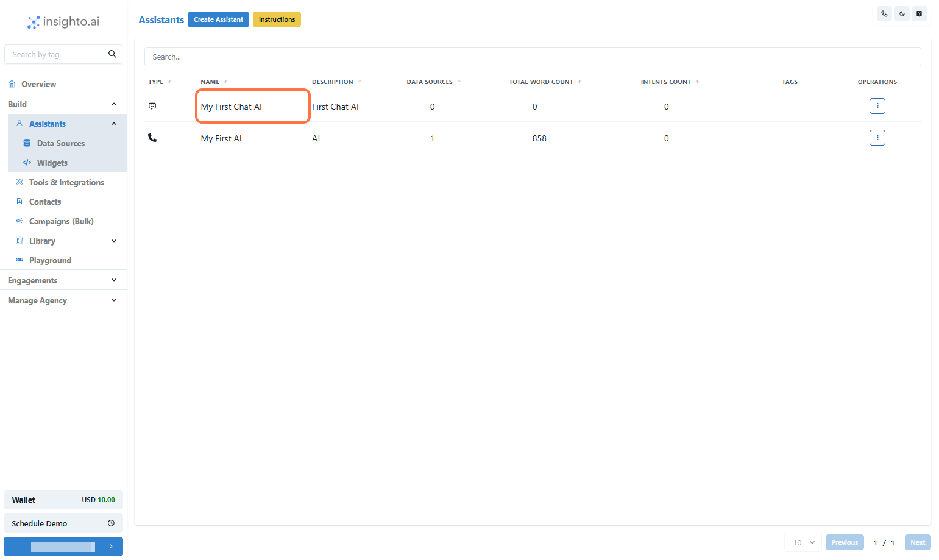Click the help question icon at top right
The height and width of the screenshot is (560, 939).
(920, 13)
